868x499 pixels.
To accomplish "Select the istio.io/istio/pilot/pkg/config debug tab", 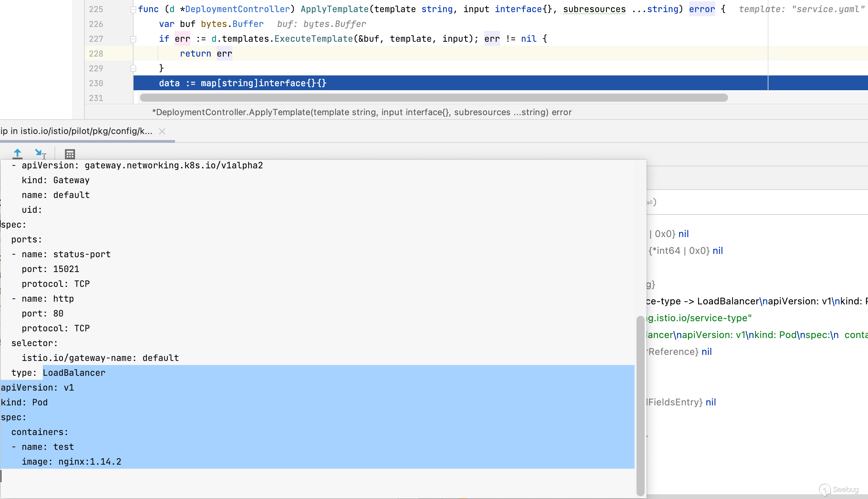I will (76, 131).
